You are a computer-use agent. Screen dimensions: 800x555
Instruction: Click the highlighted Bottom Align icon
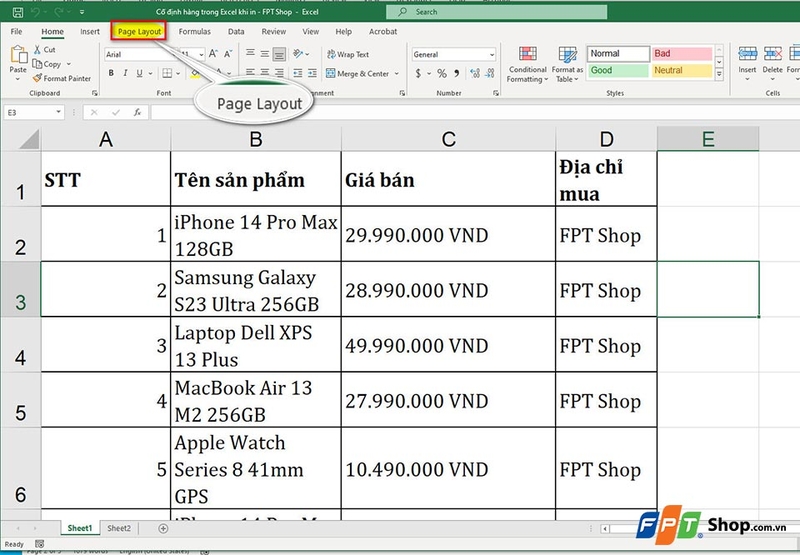click(x=279, y=54)
